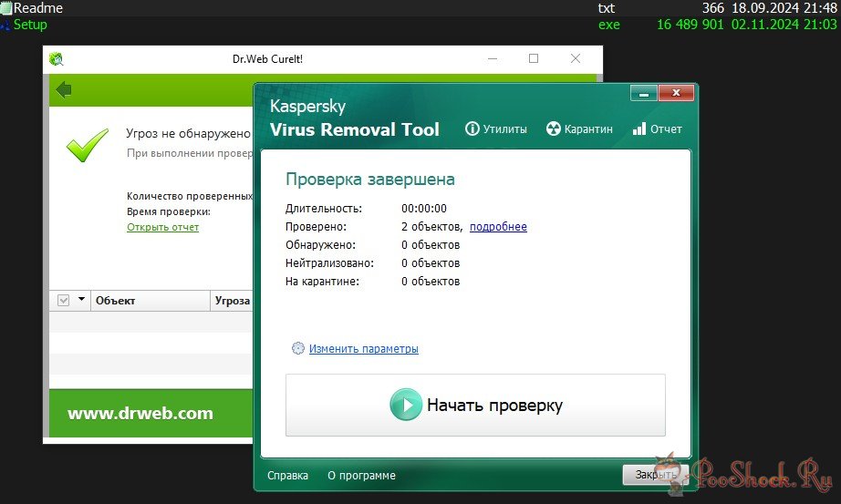Image resolution: width=841 pixels, height=504 pixels.
Task: Click the bar chart icon beside Отчет
Action: (x=639, y=129)
